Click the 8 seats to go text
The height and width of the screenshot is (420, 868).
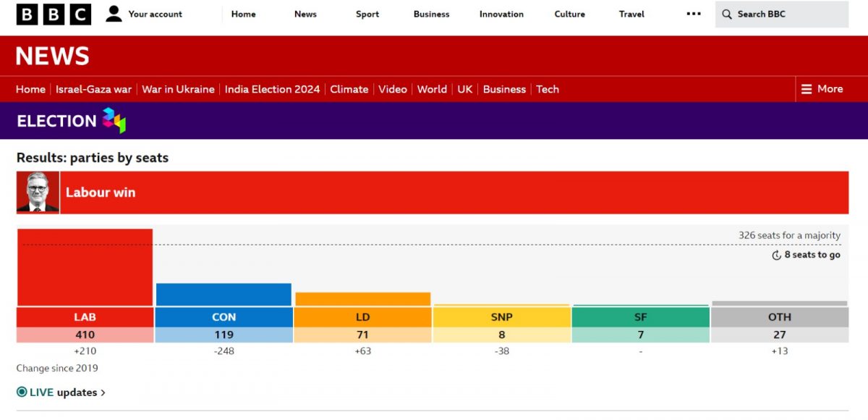(812, 256)
